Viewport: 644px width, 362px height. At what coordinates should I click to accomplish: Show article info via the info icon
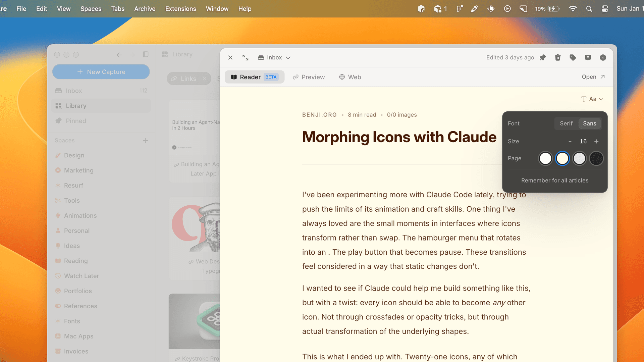click(603, 58)
